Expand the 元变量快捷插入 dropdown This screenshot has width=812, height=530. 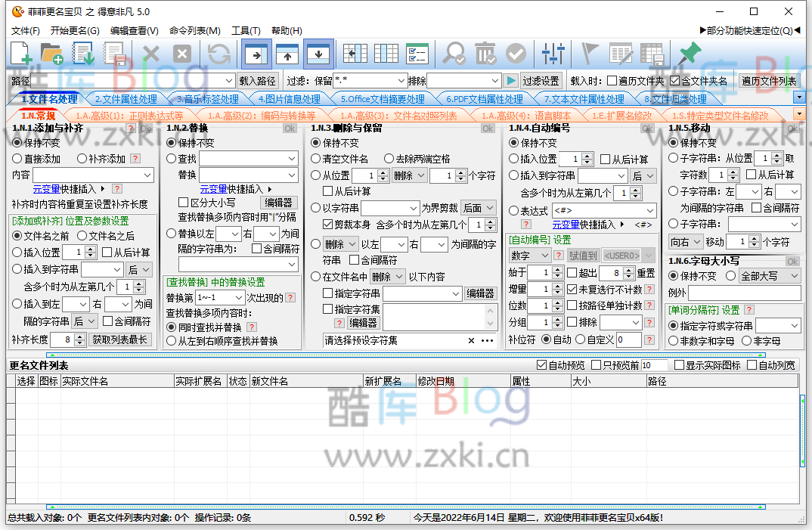(x=72, y=188)
